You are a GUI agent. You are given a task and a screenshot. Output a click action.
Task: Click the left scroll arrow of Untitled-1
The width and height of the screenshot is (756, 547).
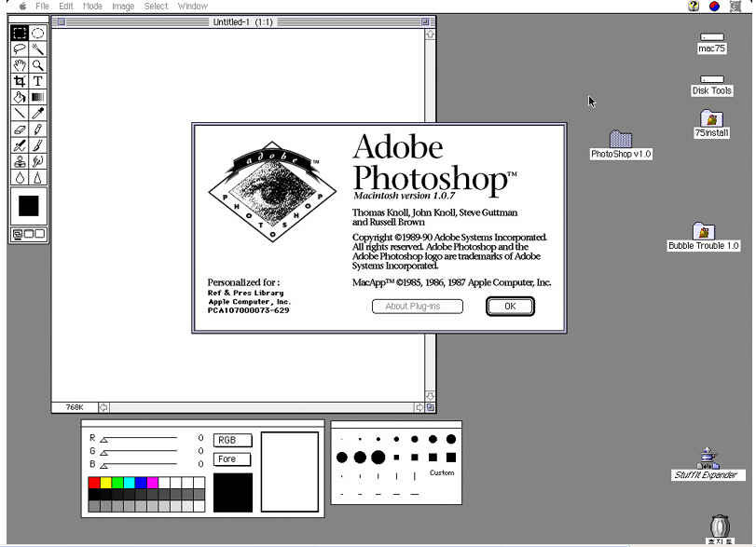coord(103,408)
